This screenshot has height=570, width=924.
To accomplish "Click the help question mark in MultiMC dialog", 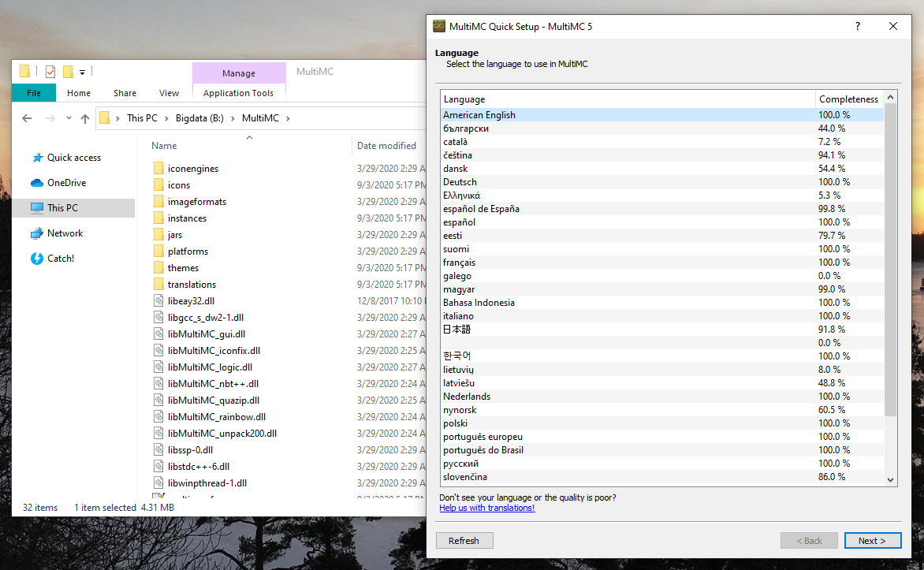I will (x=858, y=26).
